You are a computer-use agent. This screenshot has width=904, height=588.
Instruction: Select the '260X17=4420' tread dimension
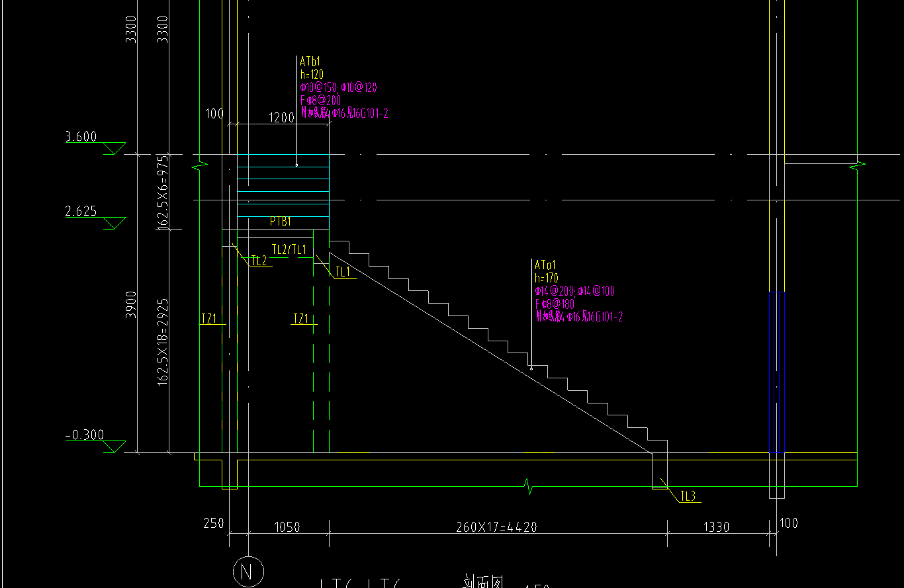496,527
